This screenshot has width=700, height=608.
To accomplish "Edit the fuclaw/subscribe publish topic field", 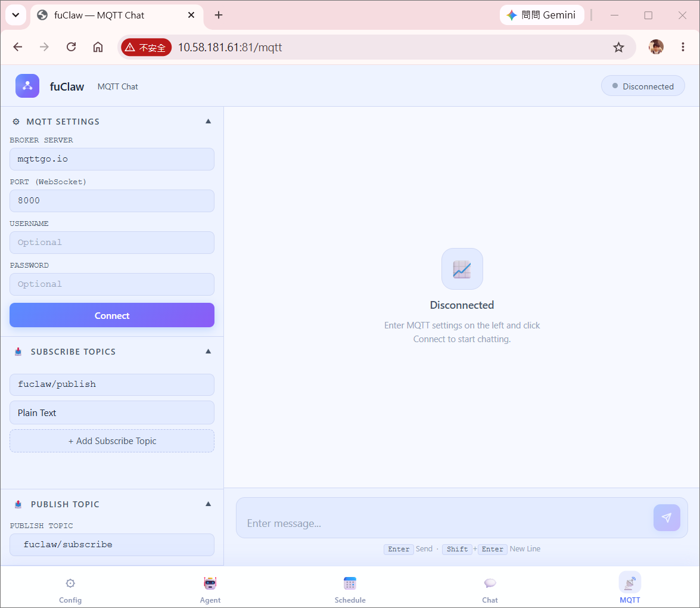I will pos(111,545).
